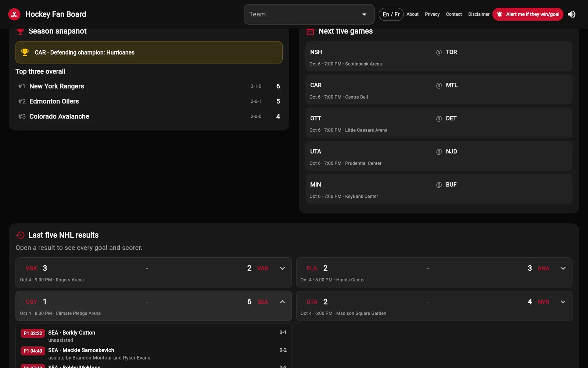Click Alert me if they win/goal button
588x368 pixels.
[528, 14]
